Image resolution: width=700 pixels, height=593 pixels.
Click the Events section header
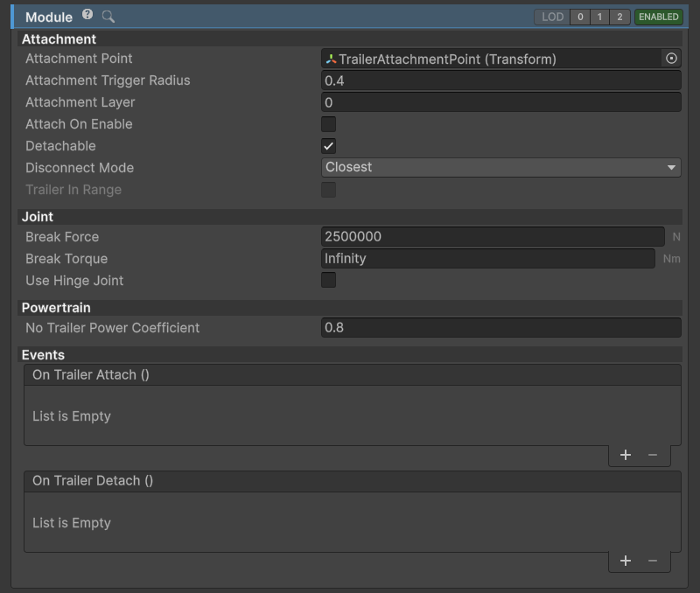349,355
